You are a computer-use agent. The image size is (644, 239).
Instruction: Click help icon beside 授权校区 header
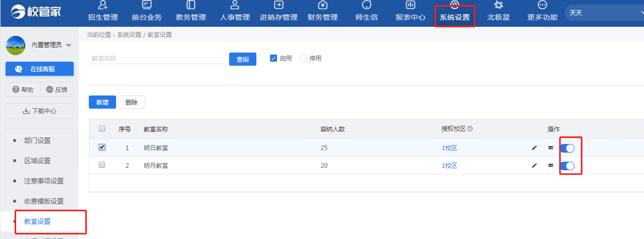click(x=470, y=129)
